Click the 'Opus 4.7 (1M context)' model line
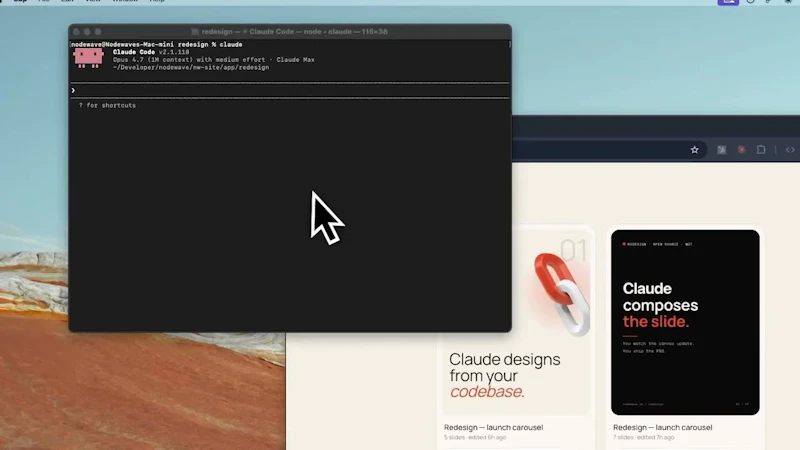The image size is (800, 450). (214, 60)
